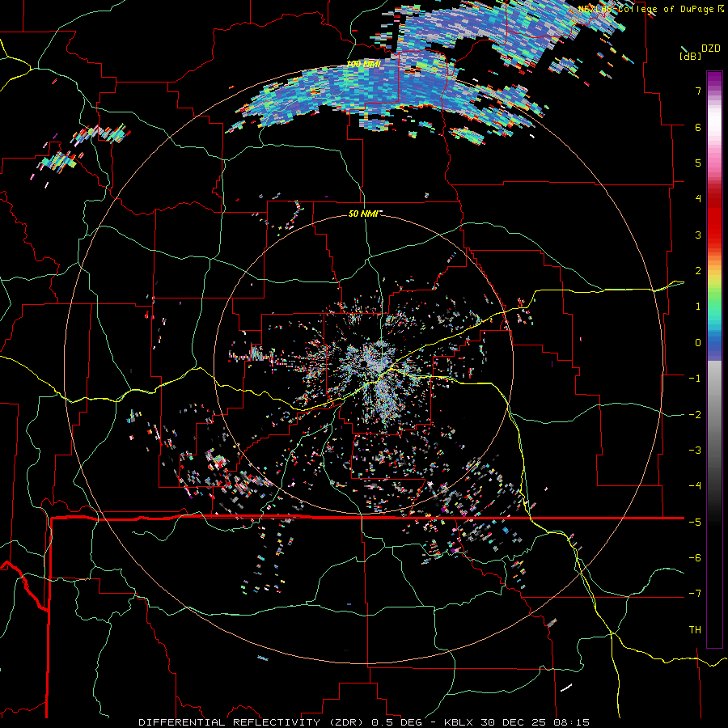The image size is (728, 728).
Task: Click the ZDR color scale bar
Action: click(714, 359)
